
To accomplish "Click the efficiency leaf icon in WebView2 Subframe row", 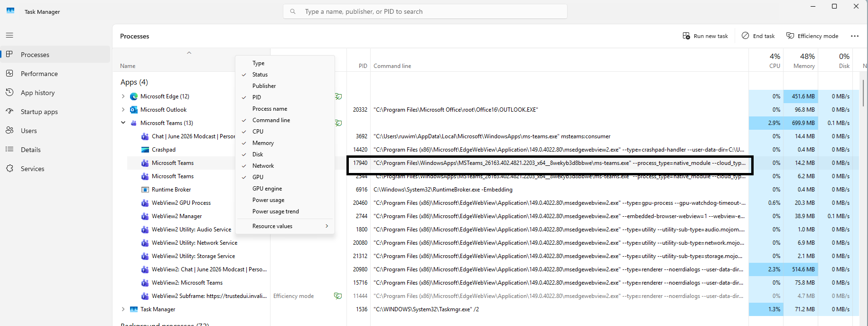I will [x=338, y=296].
